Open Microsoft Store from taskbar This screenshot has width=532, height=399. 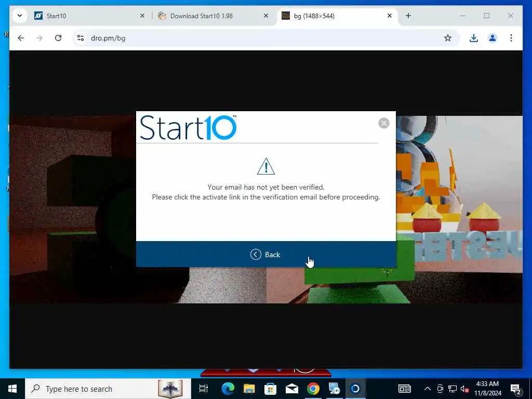270,389
